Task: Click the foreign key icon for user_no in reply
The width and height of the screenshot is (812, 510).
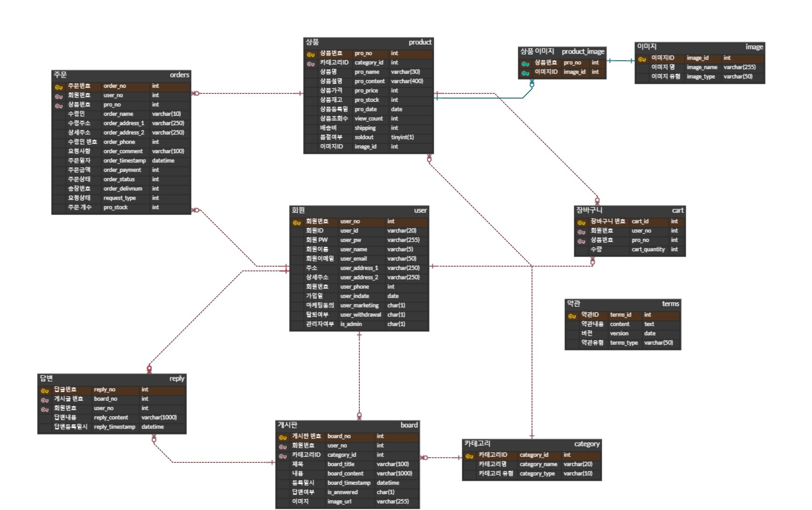Action: (x=45, y=409)
